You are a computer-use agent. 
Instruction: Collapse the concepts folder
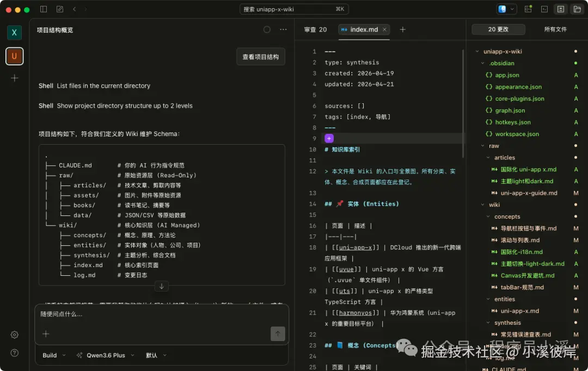tap(488, 217)
